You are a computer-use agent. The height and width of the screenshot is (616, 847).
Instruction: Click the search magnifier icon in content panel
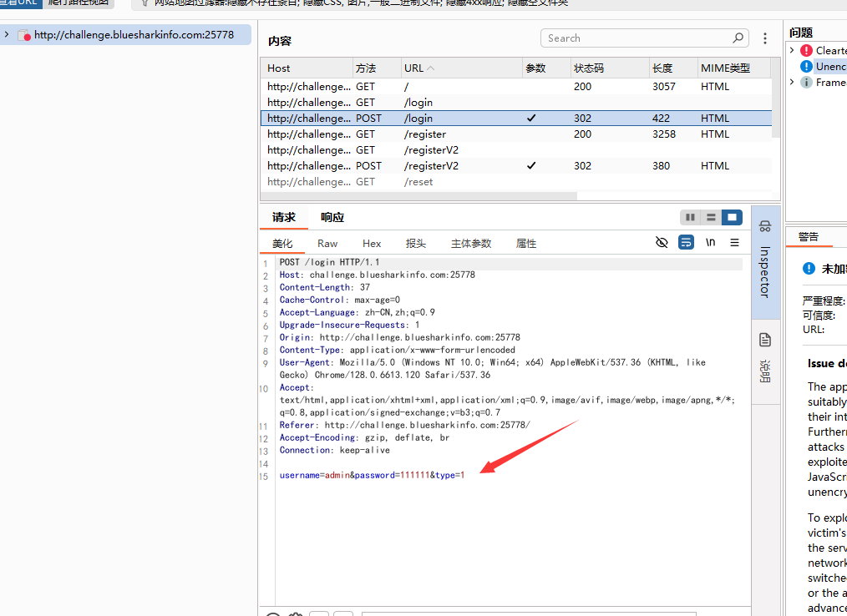point(738,38)
